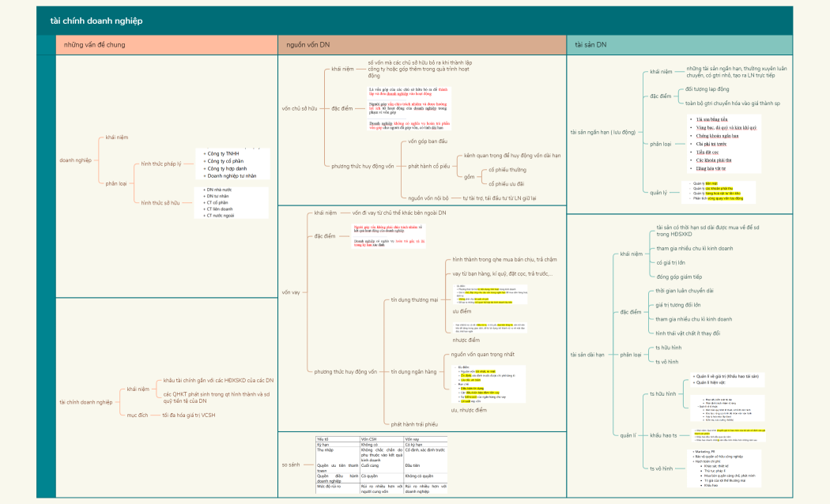Select the 'khấu hao ts' node

[662, 435]
